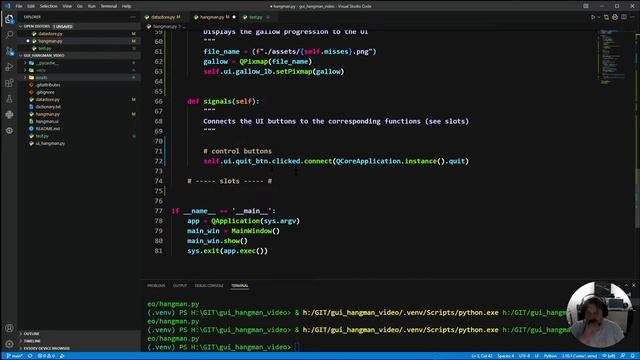Click the notifications bell in the status bar
This screenshot has width=640, height=360.
632,356
